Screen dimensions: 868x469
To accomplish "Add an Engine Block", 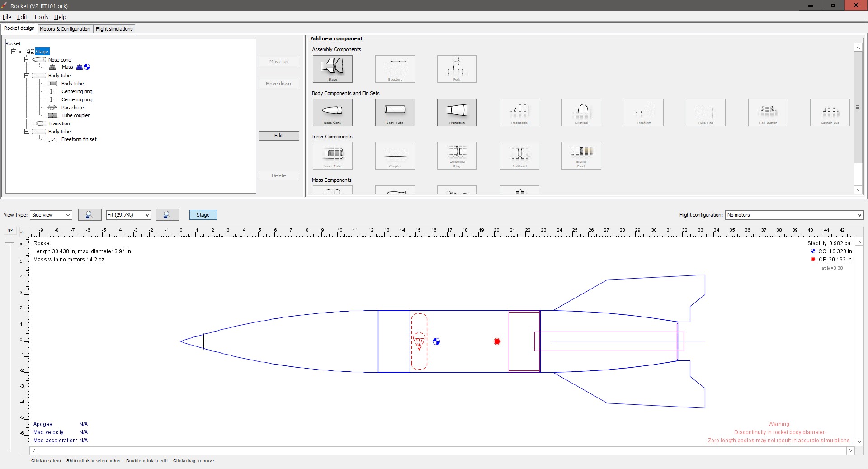I will tap(580, 156).
